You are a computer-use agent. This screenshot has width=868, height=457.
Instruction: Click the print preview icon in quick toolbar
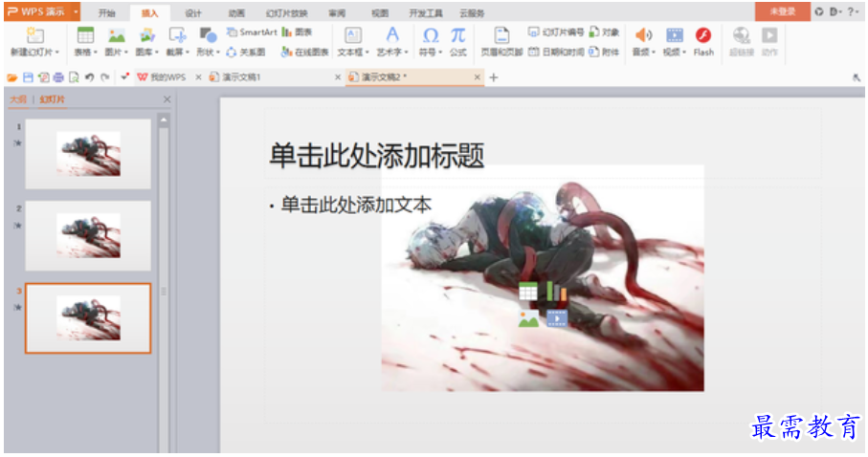(x=75, y=77)
